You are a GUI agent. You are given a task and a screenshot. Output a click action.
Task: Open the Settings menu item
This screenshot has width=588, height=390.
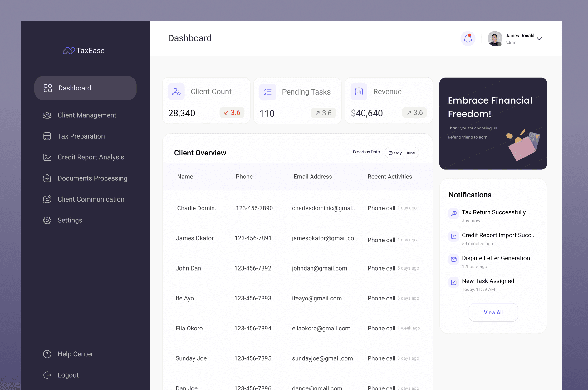click(x=70, y=220)
